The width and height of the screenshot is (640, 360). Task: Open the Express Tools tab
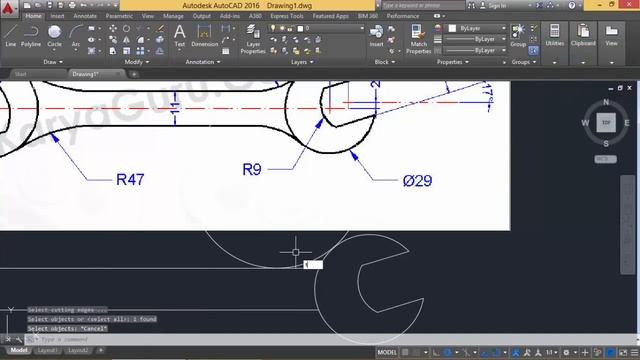tap(287, 16)
